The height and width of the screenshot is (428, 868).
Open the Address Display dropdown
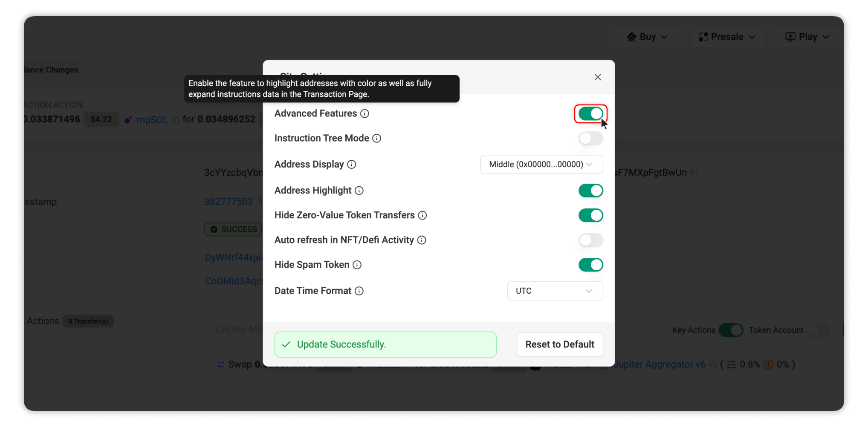pos(541,164)
